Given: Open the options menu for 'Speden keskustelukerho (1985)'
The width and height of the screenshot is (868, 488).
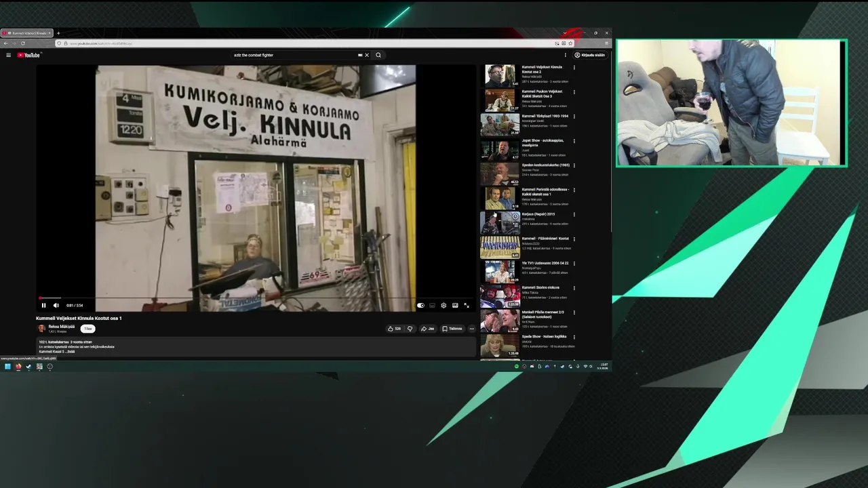Looking at the screenshot, I should (x=574, y=165).
